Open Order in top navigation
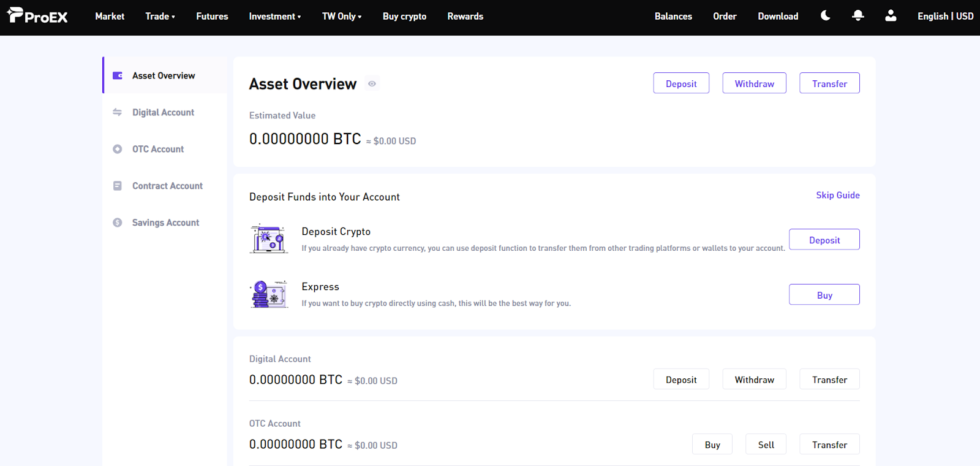The height and width of the screenshot is (466, 980). point(725,17)
